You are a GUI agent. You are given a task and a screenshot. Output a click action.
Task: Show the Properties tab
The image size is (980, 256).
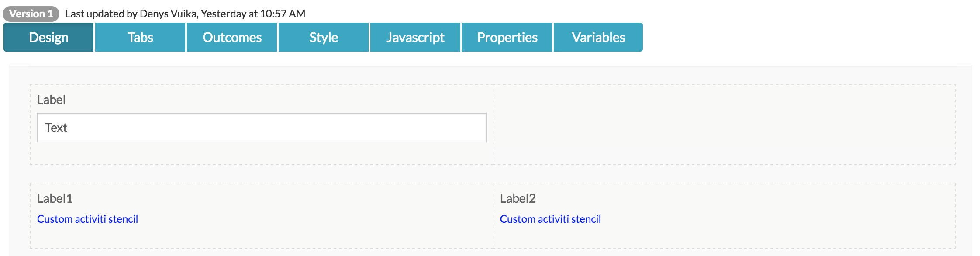507,37
